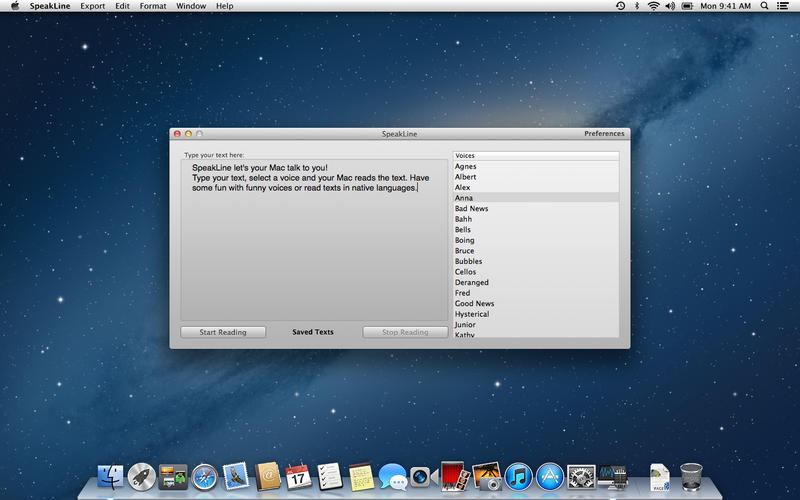Click the Bluetooth status icon
This screenshot has width=800, height=500.
(637, 6)
